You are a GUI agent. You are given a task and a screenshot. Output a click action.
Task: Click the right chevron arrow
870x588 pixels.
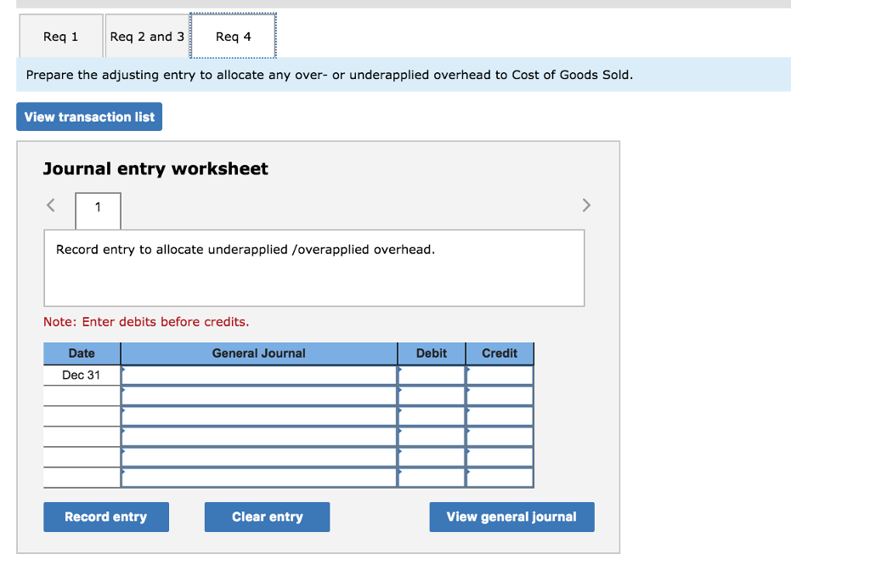click(x=586, y=205)
